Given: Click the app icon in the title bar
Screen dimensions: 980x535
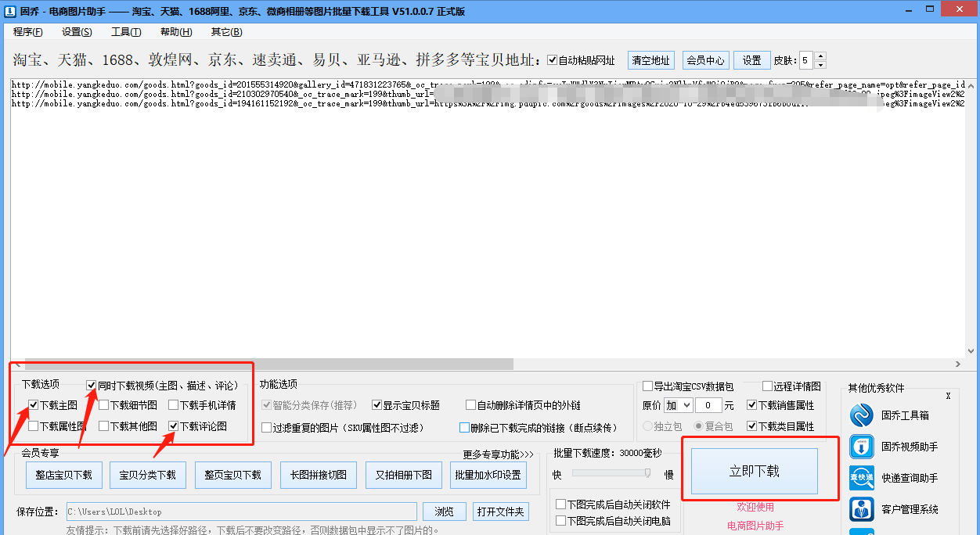Looking at the screenshot, I should (x=10, y=9).
